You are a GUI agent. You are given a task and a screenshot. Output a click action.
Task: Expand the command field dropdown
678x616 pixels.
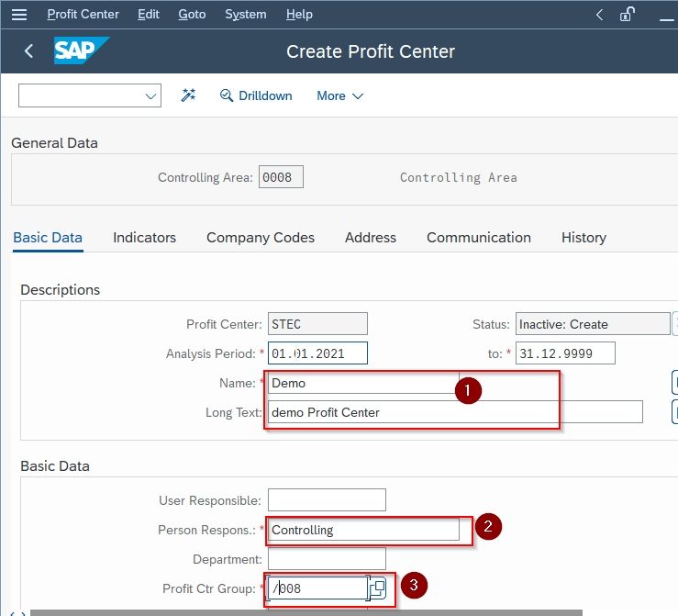tap(150, 96)
